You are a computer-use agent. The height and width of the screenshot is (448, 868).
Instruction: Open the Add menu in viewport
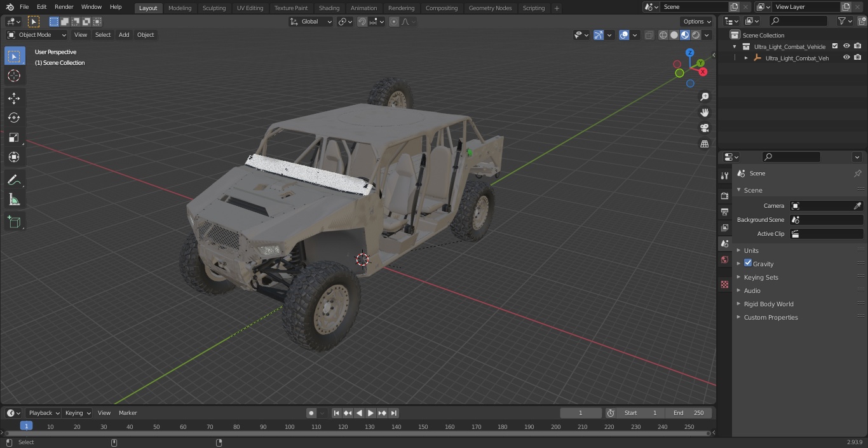coord(124,35)
